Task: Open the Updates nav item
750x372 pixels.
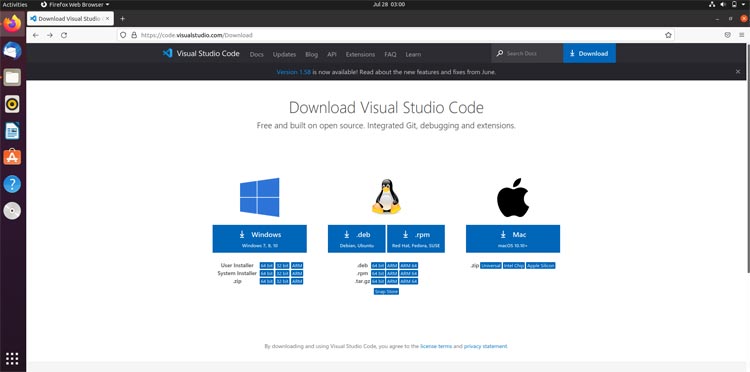Action: [284, 54]
